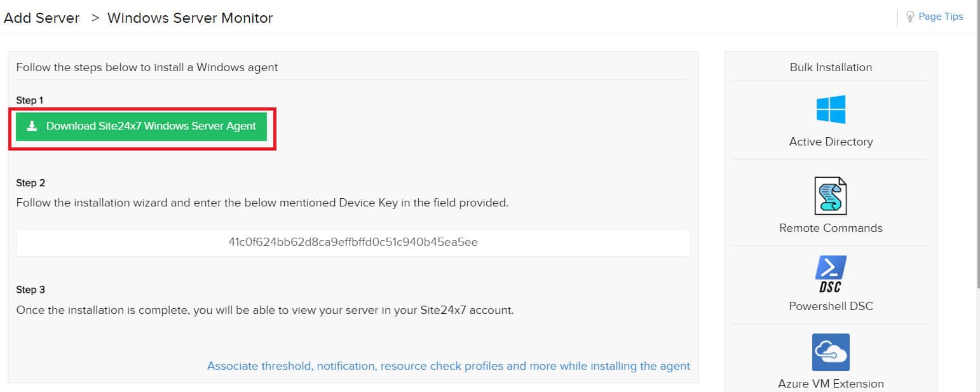The image size is (980, 392).
Task: Click the Windows agent install steps heading
Action: [147, 67]
